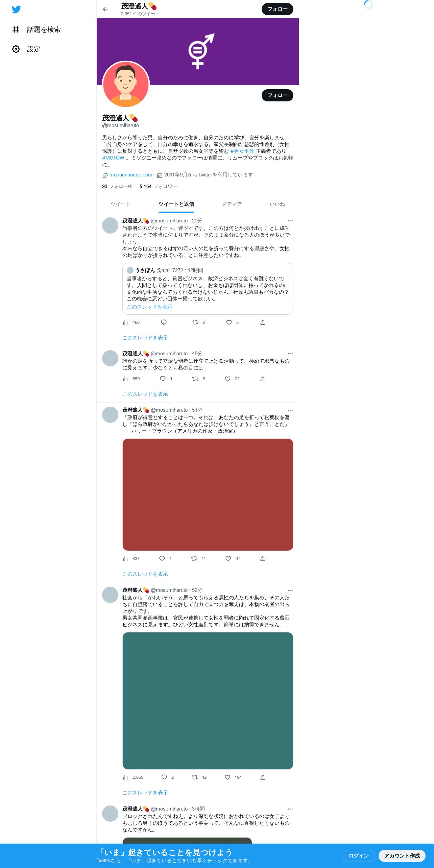Open the settings gear in the sidebar

click(16, 49)
